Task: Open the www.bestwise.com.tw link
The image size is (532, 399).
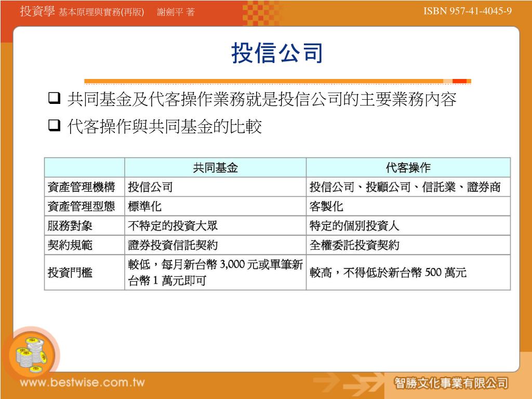Action: pyautogui.click(x=83, y=383)
